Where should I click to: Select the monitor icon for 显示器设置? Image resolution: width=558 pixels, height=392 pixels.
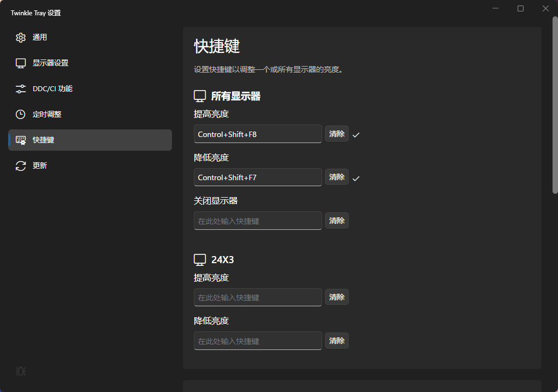(21, 63)
